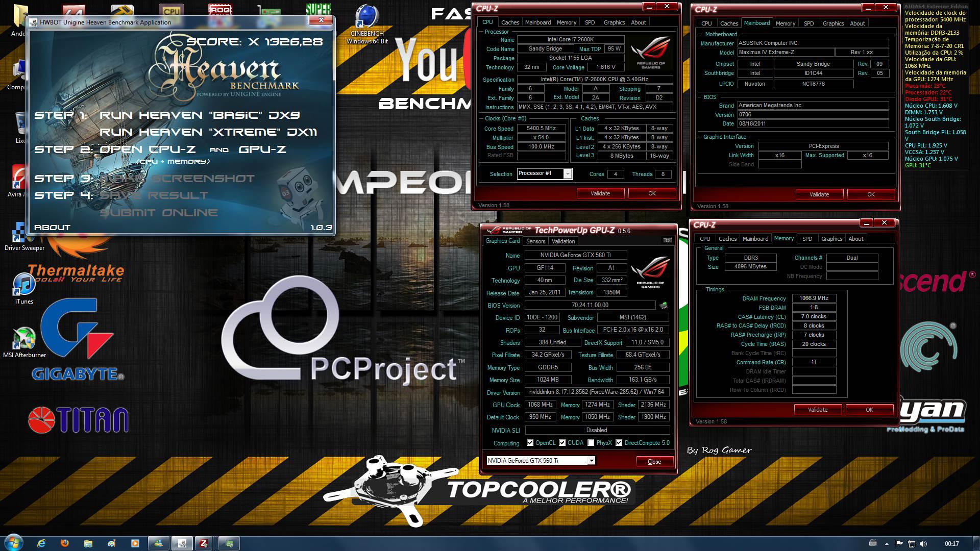Click the taskbar clock showing 00:17
980x551 pixels.
tap(951, 544)
